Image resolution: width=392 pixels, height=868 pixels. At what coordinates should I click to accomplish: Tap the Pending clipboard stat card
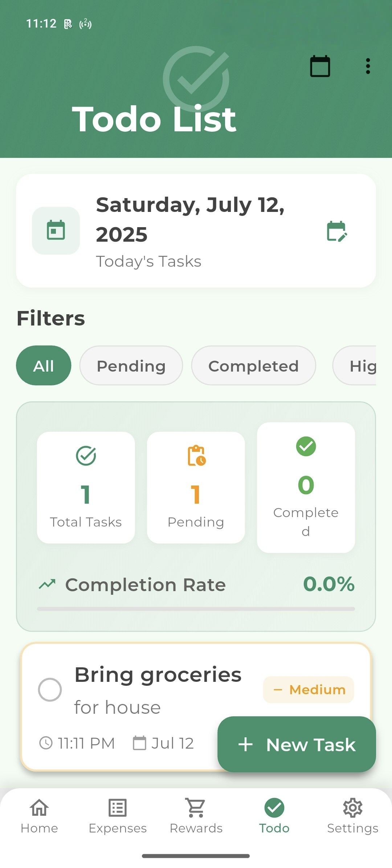tap(196, 487)
